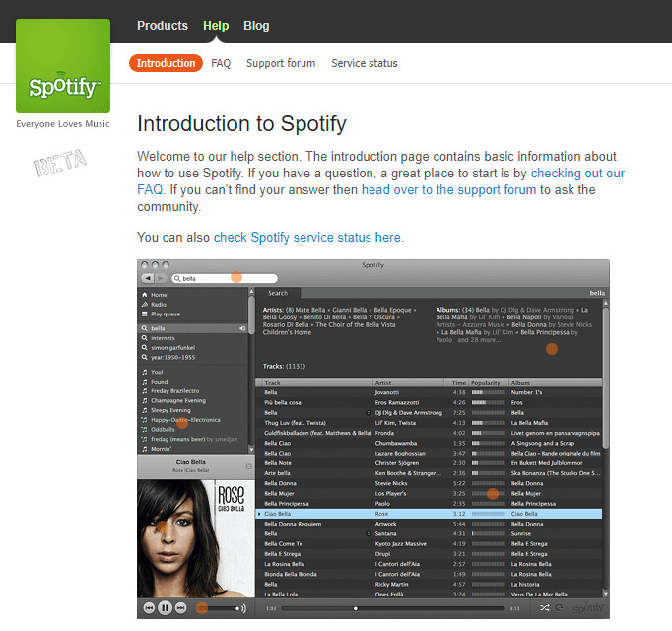Click the magnifier icon in search box
The image size is (672, 631).
pos(177,278)
